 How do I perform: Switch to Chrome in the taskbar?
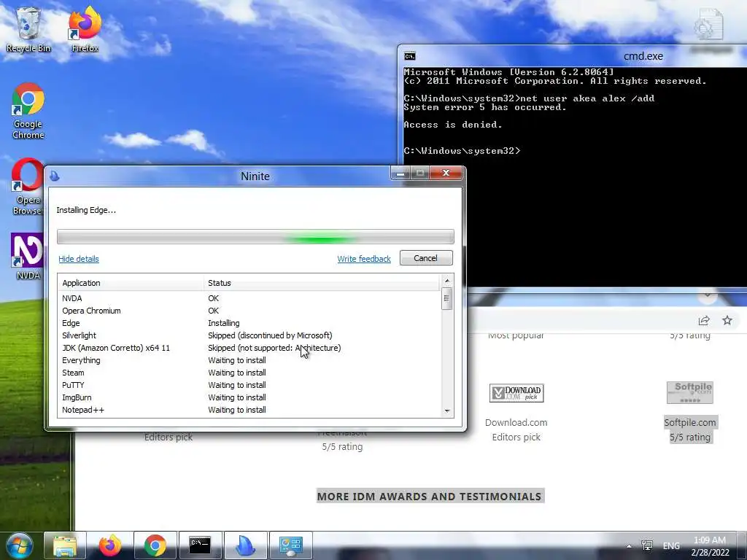pos(155,545)
